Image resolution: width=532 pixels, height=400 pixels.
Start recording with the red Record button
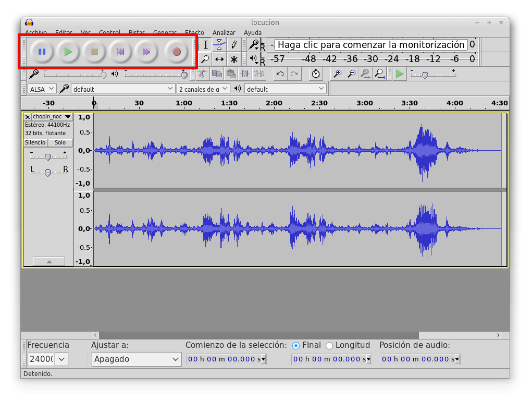(x=177, y=52)
